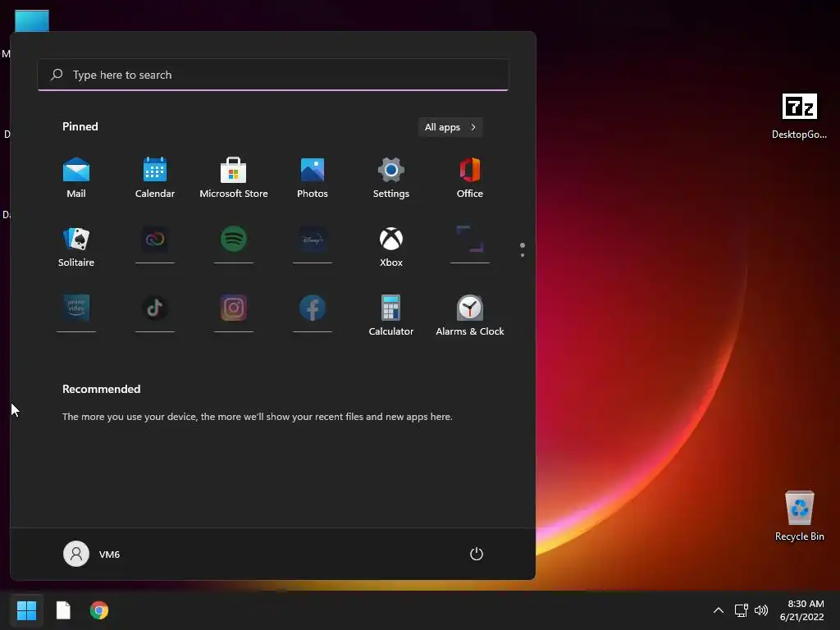840x630 pixels.
Task: Click the Recommended section heading
Action: click(101, 389)
